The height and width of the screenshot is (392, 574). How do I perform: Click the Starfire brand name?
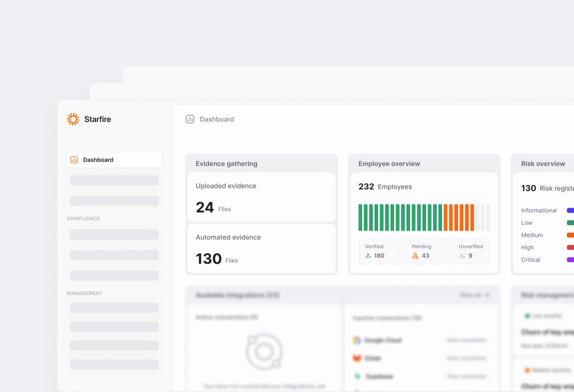point(98,119)
